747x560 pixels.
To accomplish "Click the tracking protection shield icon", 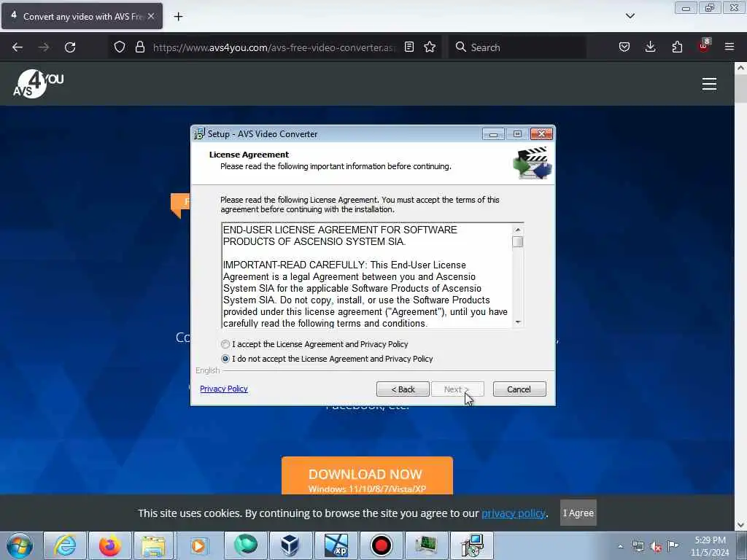I will tap(120, 47).
